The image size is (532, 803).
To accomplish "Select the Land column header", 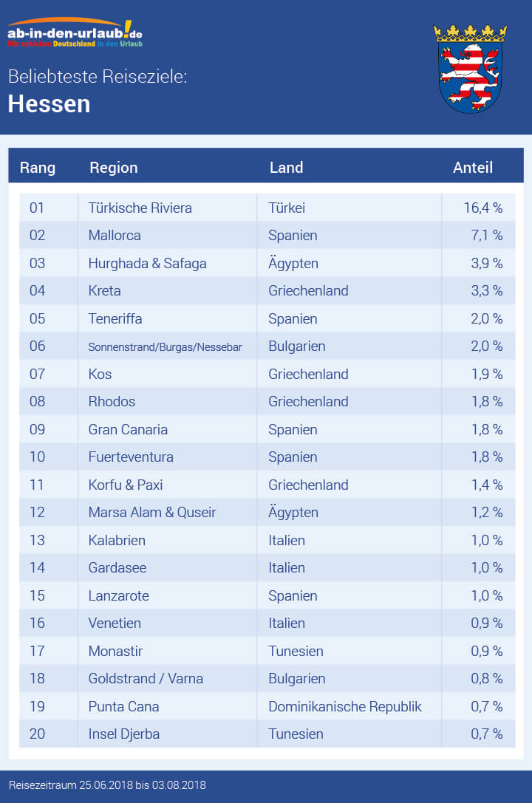I will coord(287,168).
